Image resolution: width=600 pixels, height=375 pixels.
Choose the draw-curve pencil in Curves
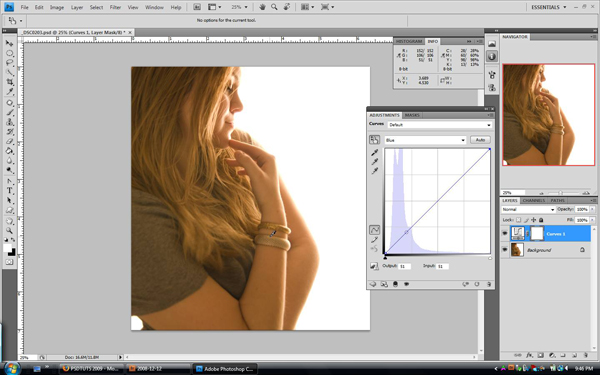pyautogui.click(x=374, y=240)
